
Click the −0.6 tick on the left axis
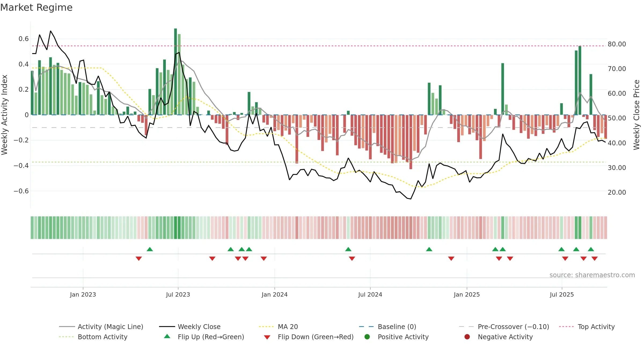(21, 191)
